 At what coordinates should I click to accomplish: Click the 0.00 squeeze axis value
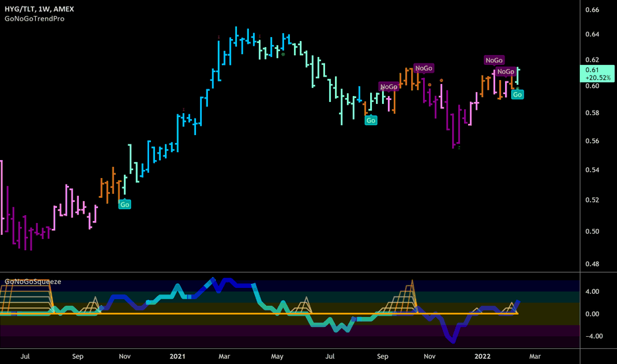pos(593,314)
